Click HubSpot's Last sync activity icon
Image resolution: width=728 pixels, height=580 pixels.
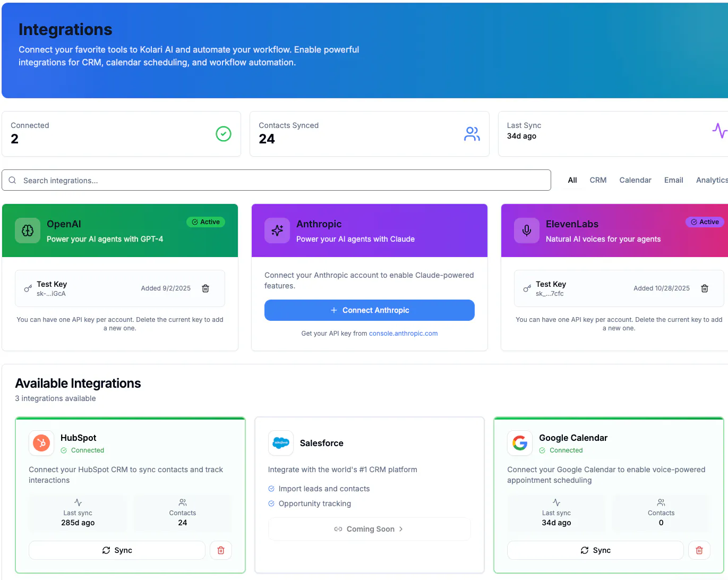(x=78, y=502)
